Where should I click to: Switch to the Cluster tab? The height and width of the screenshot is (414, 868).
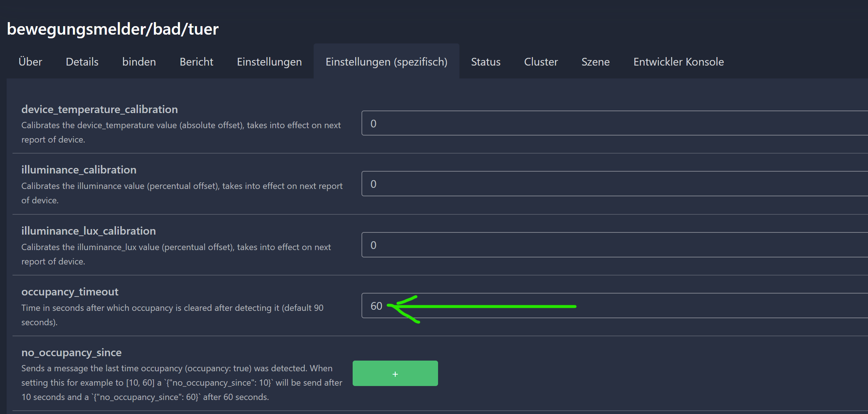tap(541, 62)
